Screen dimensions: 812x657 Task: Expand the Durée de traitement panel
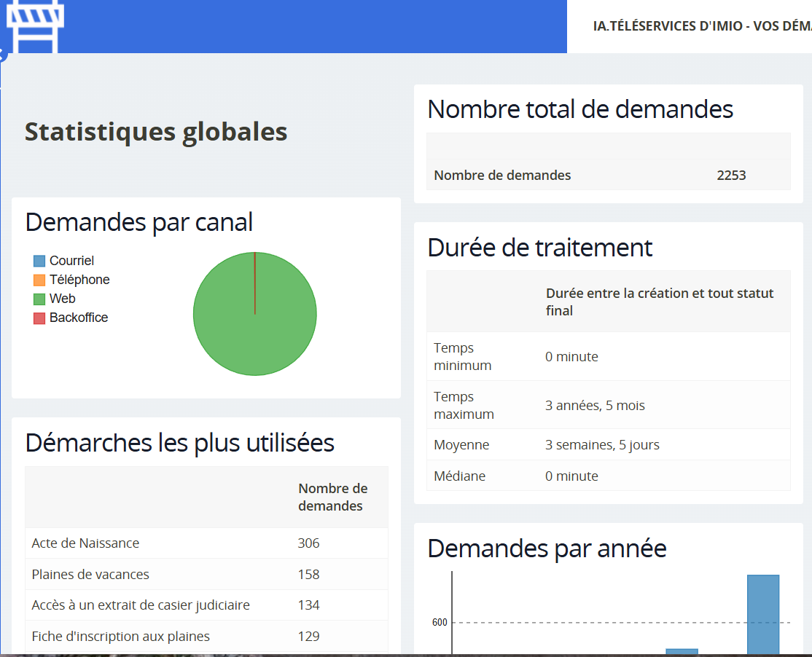[x=539, y=248]
